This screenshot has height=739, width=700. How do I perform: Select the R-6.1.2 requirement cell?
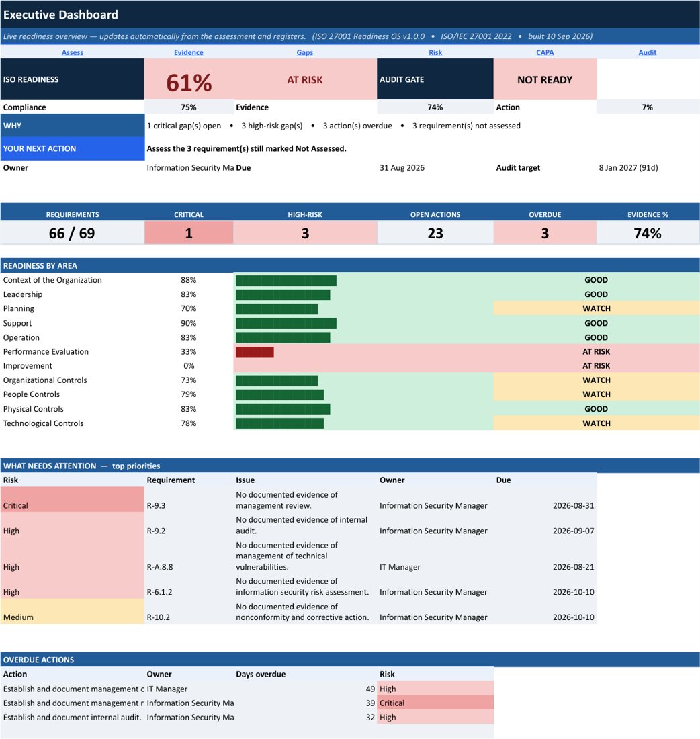point(189,586)
